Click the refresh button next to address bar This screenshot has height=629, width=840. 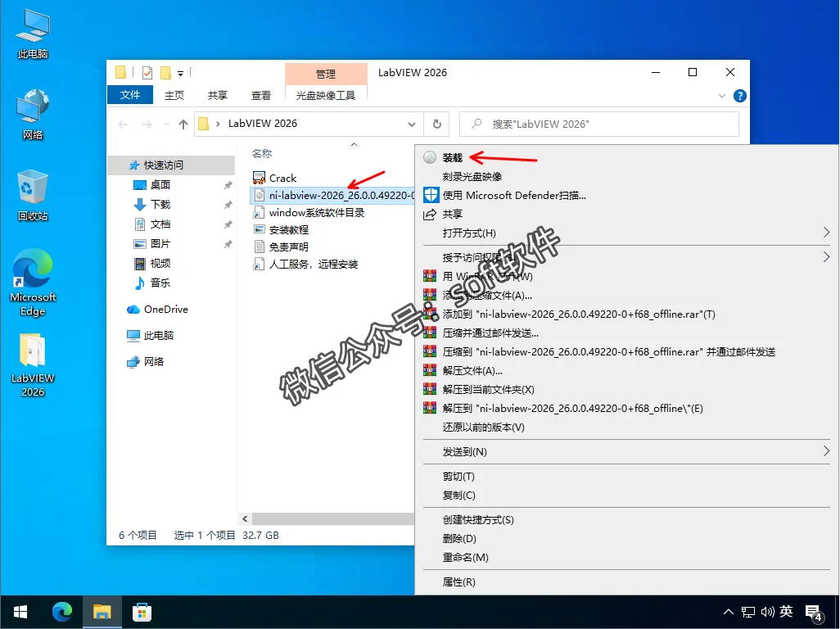(x=437, y=124)
